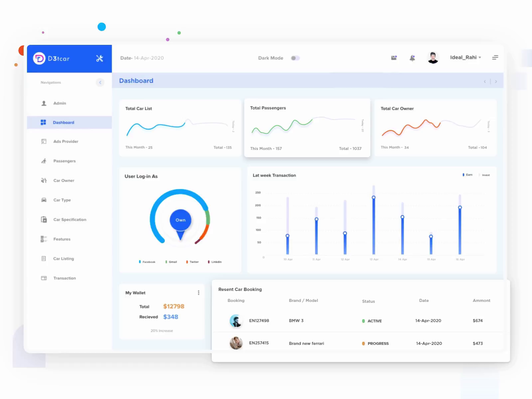Open the messages inbox icon
Screen dimensions: 532x399
(394, 58)
